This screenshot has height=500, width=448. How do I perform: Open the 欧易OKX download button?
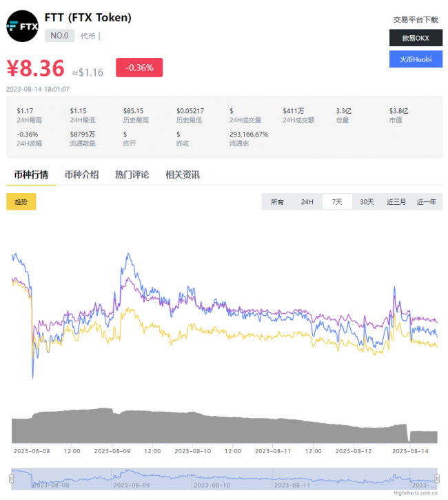click(x=416, y=38)
